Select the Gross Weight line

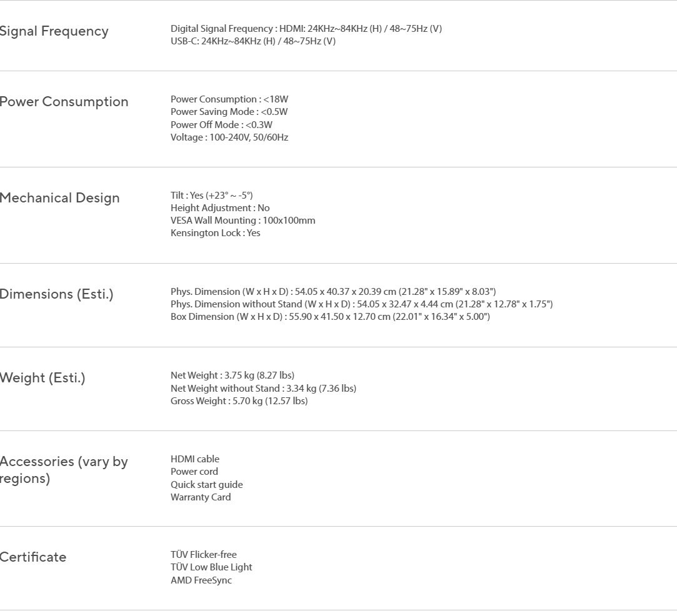239,401
